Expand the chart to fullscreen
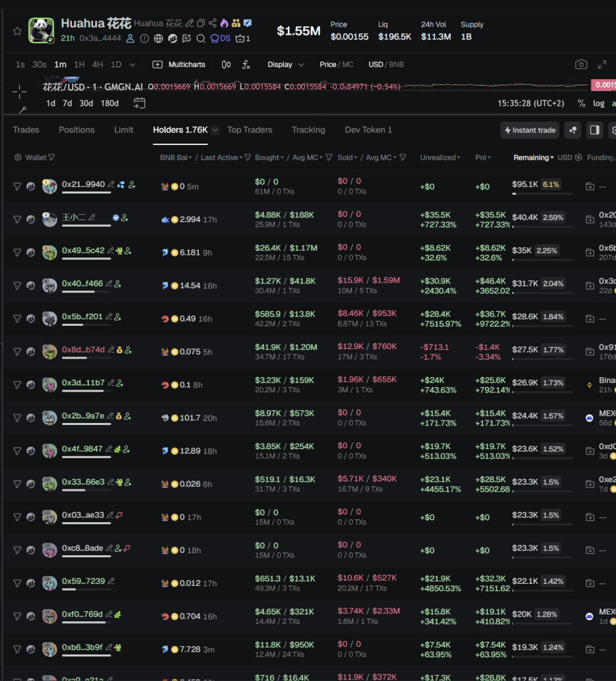 pyautogui.click(x=602, y=65)
